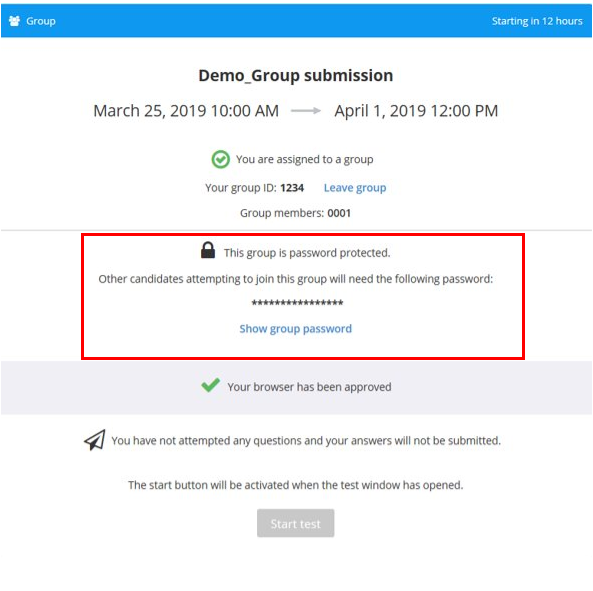This screenshot has height=591, width=593.
Task: Click the Starting in 12 hours text
Action: click(x=537, y=21)
